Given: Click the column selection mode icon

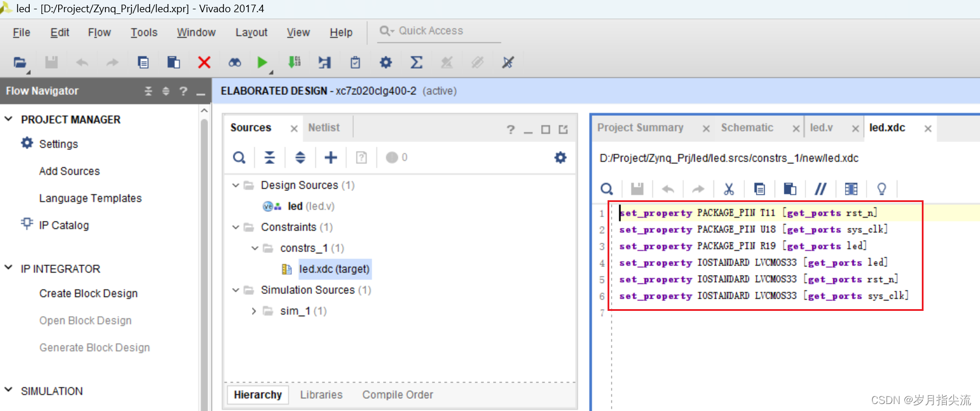Looking at the screenshot, I should (851, 189).
